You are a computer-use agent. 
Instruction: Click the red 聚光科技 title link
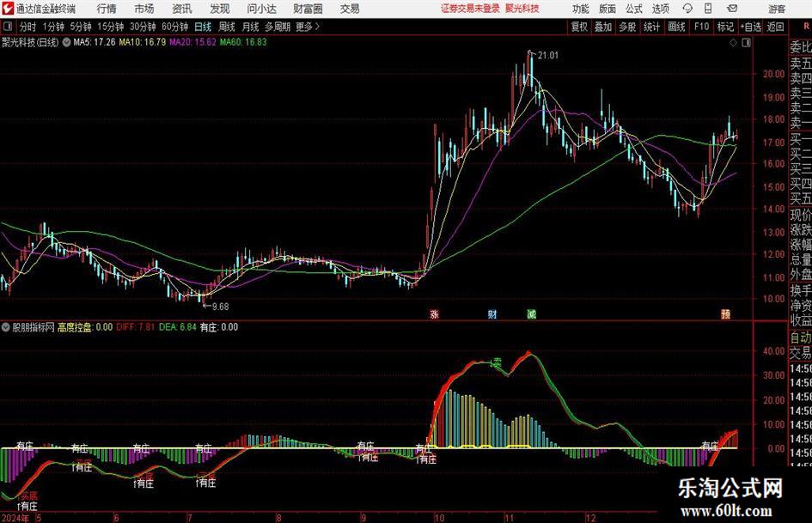pyautogui.click(x=522, y=9)
